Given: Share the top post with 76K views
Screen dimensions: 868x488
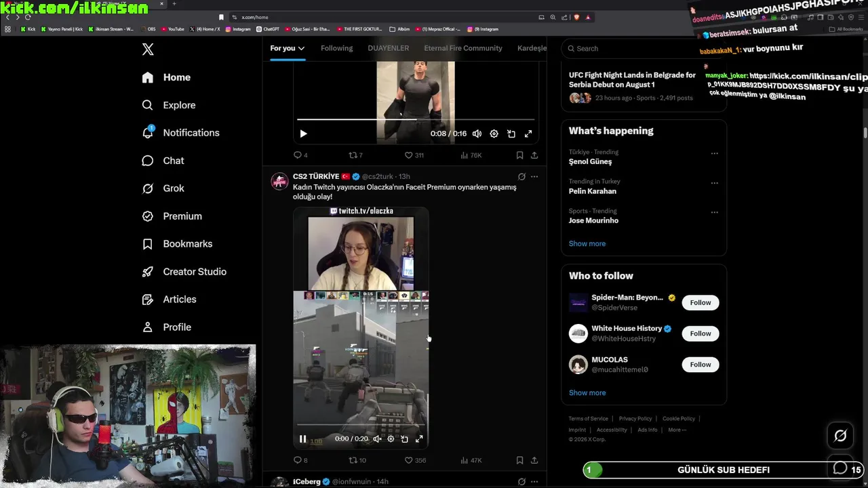Looking at the screenshot, I should coord(534,155).
